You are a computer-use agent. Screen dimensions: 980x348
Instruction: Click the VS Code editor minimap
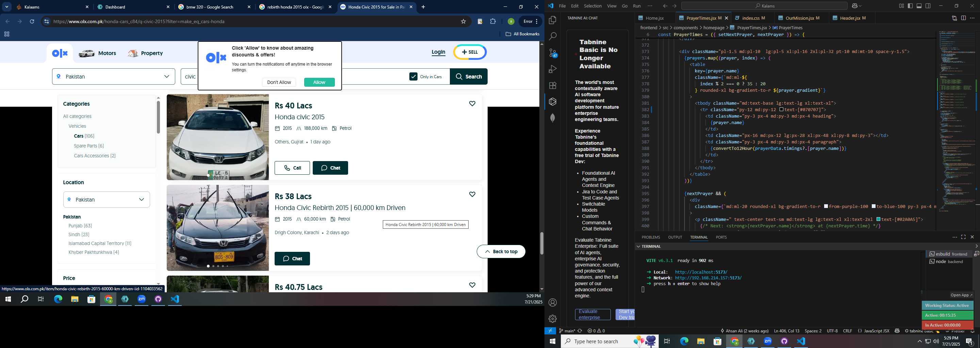(957, 122)
